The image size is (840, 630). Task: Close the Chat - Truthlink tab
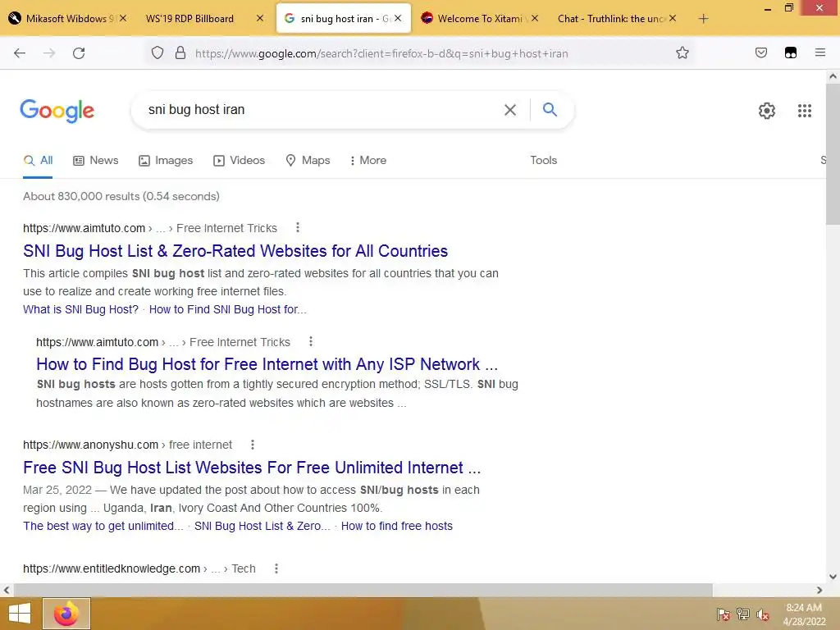click(673, 18)
